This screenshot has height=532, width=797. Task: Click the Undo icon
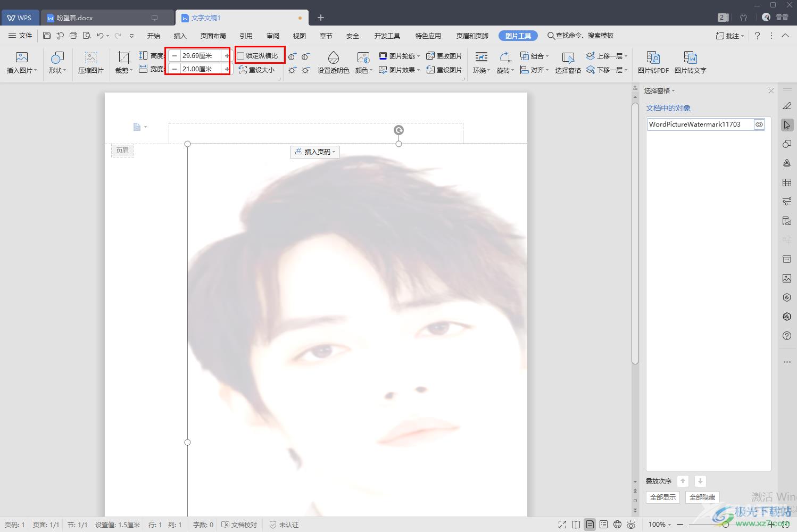pyautogui.click(x=100, y=36)
